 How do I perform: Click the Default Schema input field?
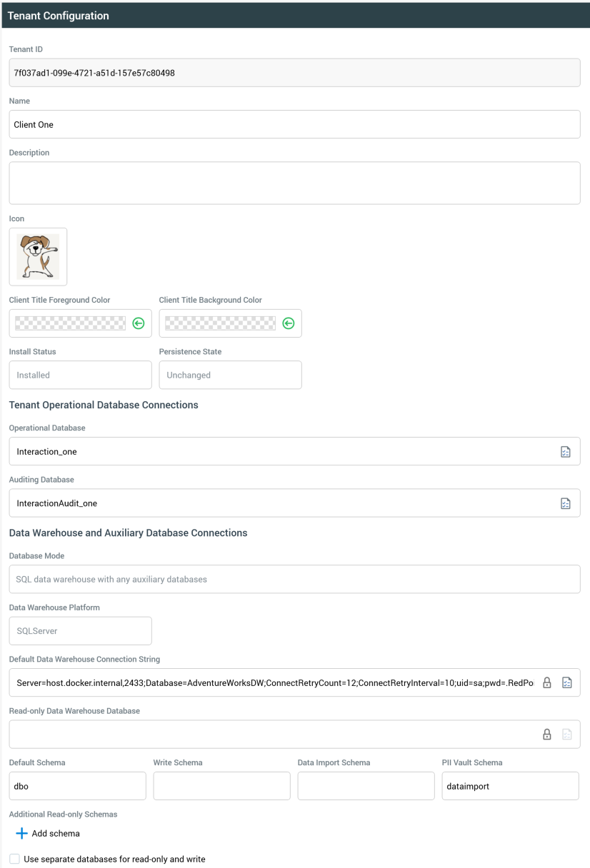click(x=77, y=786)
